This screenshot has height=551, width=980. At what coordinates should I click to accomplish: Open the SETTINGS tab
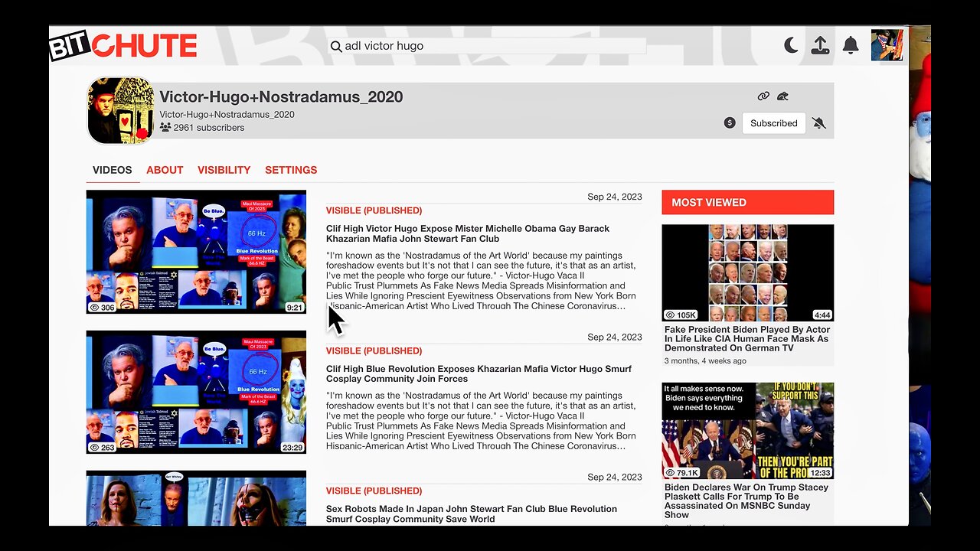[x=291, y=170]
